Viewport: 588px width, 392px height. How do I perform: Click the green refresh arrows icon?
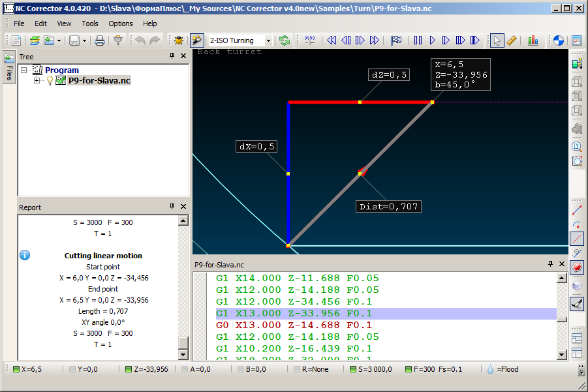click(285, 40)
